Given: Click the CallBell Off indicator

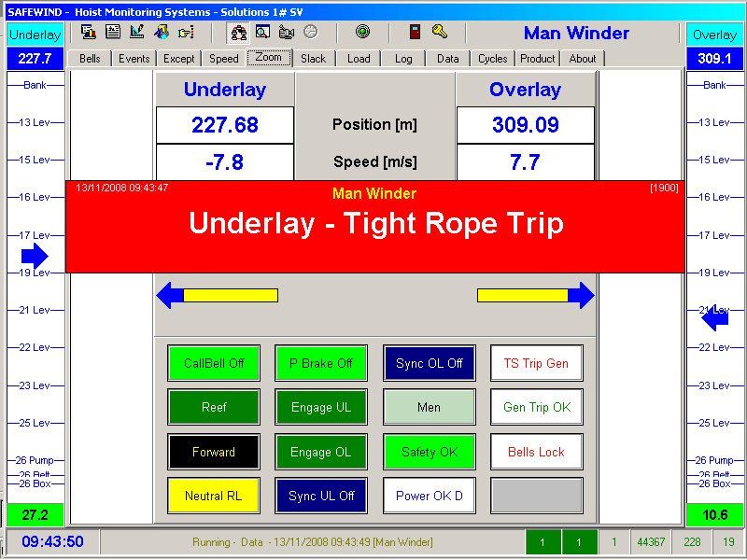Looking at the screenshot, I should pyautogui.click(x=214, y=363).
